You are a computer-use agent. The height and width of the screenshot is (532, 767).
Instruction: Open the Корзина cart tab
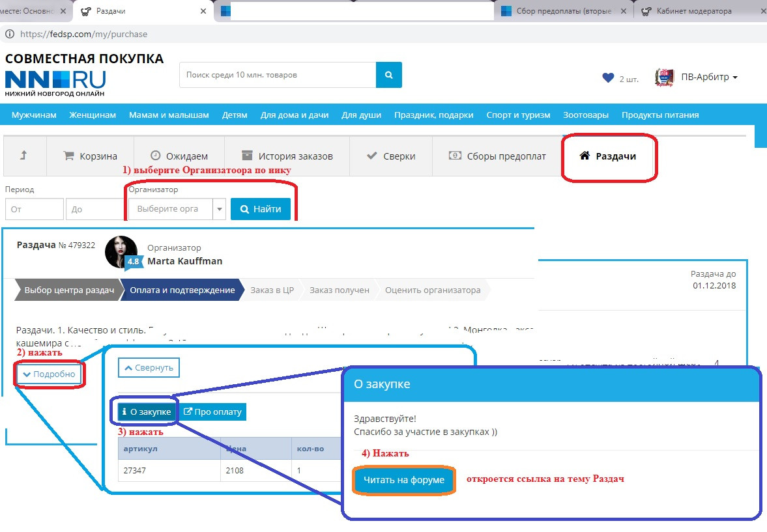90,156
